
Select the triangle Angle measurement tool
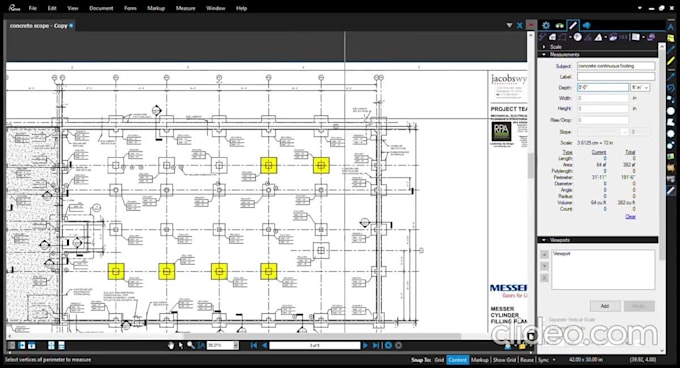coord(598,37)
